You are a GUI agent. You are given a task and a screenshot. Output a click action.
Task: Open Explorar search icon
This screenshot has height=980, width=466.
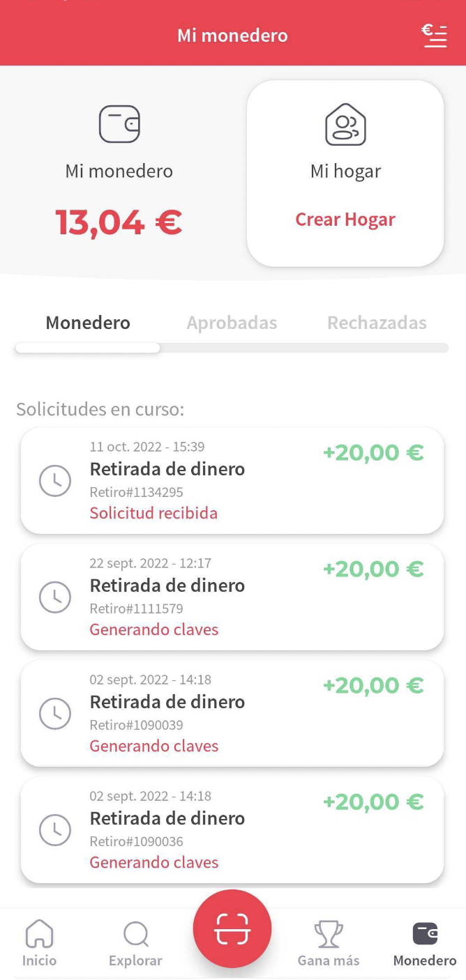[x=135, y=934]
